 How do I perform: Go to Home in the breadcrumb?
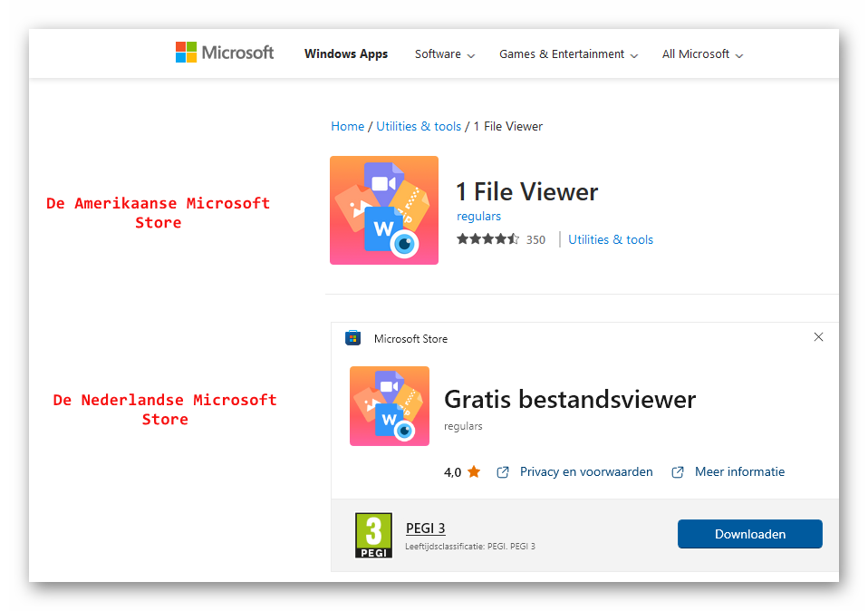click(347, 127)
